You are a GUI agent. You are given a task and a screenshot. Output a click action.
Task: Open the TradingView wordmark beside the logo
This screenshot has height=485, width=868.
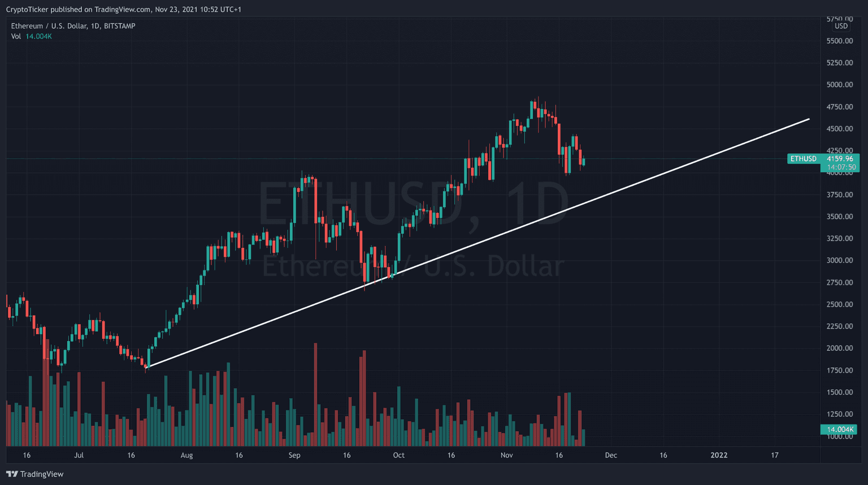(42, 474)
